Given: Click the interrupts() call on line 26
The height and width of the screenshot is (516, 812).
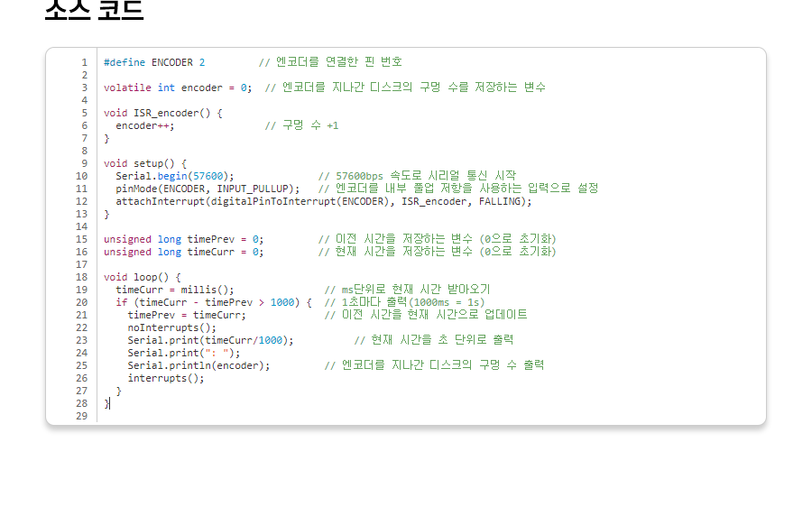Looking at the screenshot, I should tap(165, 378).
